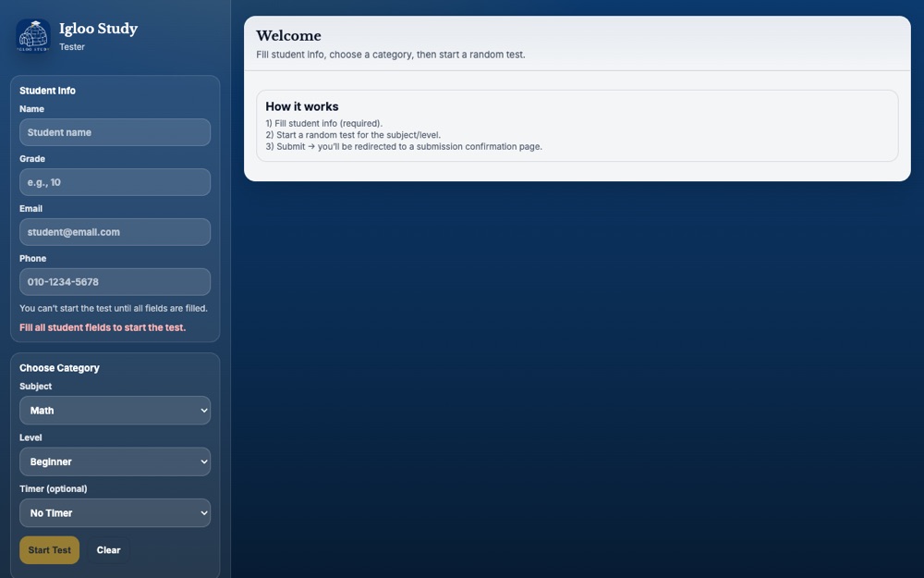Click the red 'Fill all student fields' warning
This screenshot has width=924, height=578.
click(103, 327)
